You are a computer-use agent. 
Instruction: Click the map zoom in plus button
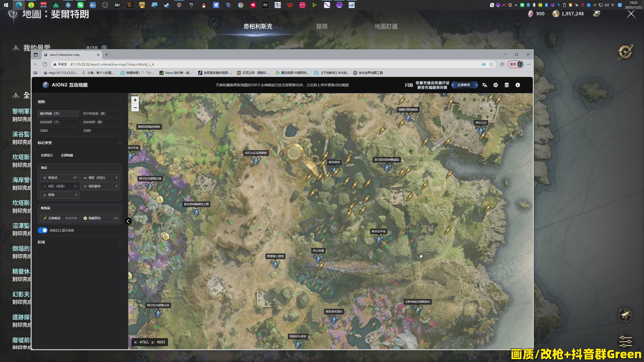(135, 100)
